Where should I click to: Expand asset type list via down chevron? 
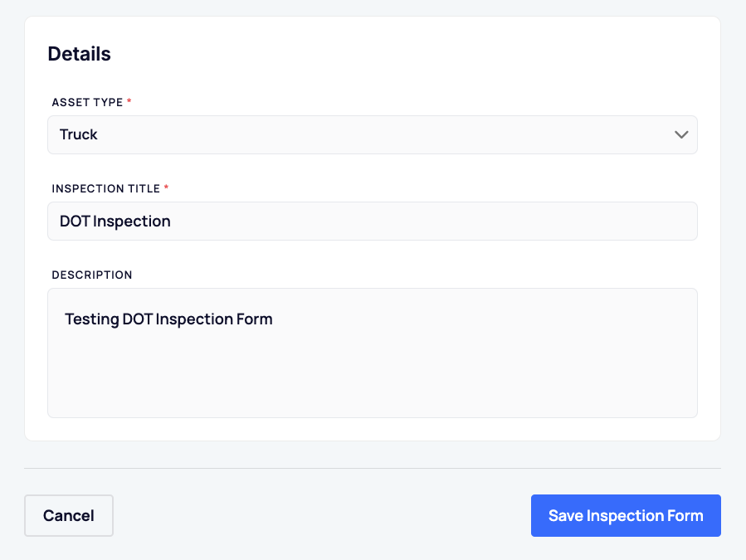pos(681,134)
